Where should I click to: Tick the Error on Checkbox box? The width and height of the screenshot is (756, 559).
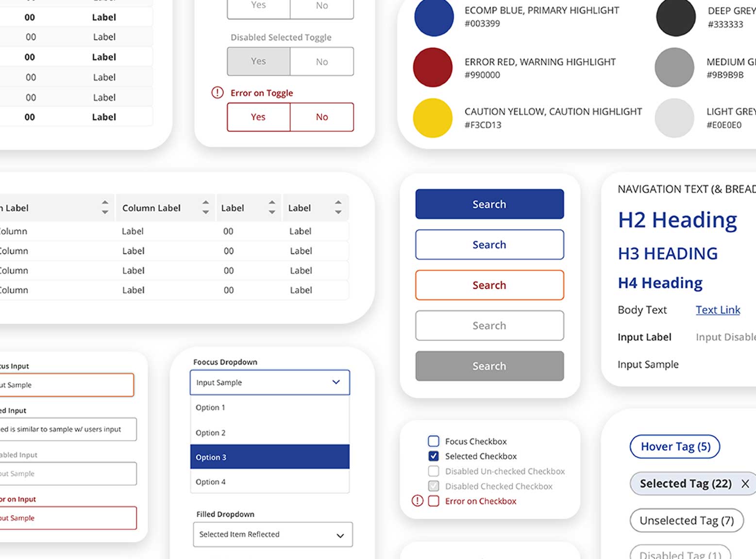click(434, 501)
